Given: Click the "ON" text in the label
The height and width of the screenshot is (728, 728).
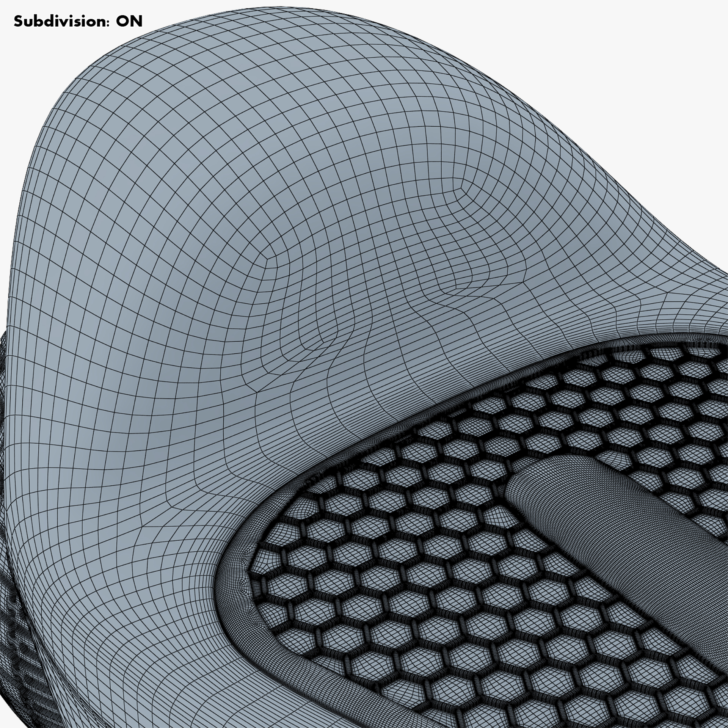Looking at the screenshot, I should [x=129, y=22].
